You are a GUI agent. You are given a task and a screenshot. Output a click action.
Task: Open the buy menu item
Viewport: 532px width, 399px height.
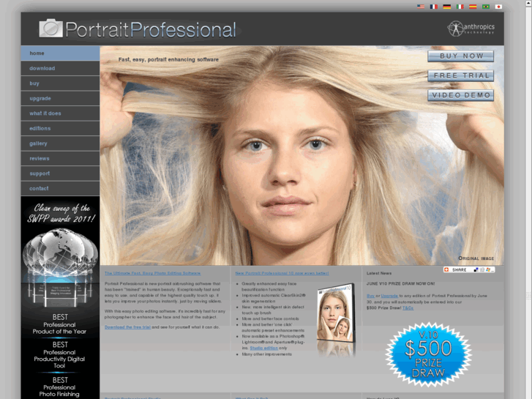point(60,83)
